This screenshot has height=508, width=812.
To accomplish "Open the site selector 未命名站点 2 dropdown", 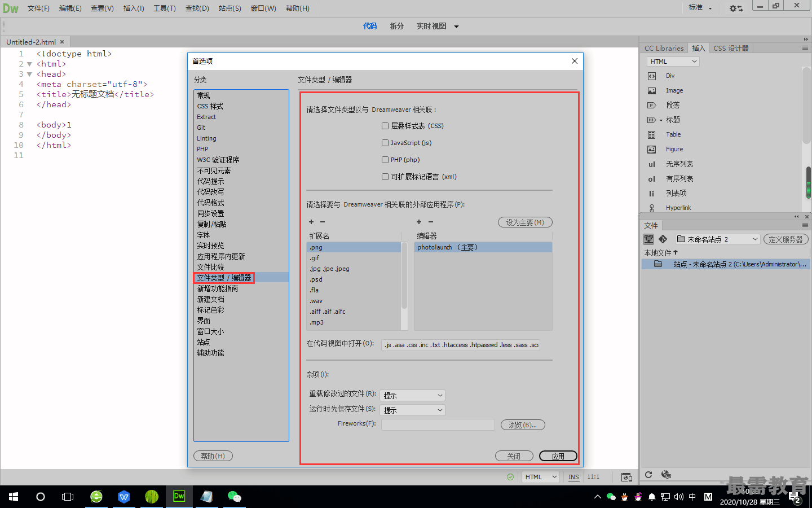I will [x=717, y=239].
